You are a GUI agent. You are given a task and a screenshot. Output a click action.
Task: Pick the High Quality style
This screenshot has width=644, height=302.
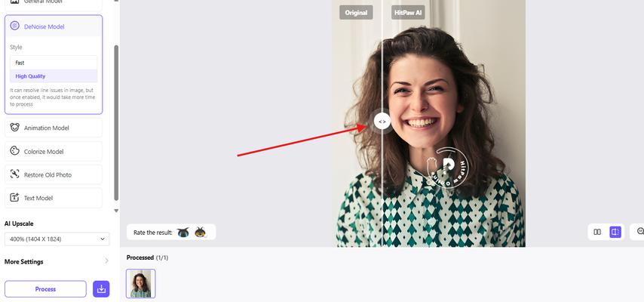pyautogui.click(x=54, y=76)
